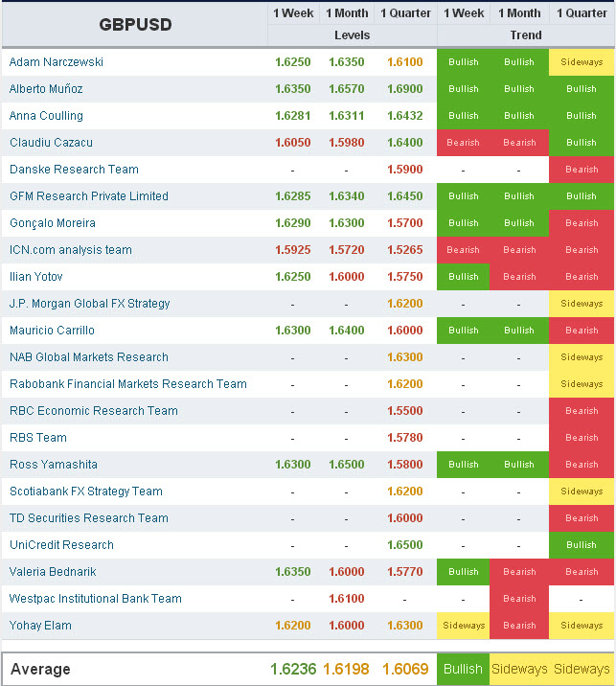The width and height of the screenshot is (616, 686).
Task: Click UniCredit Research's Bullish quarter trend cell
Action: point(582,545)
